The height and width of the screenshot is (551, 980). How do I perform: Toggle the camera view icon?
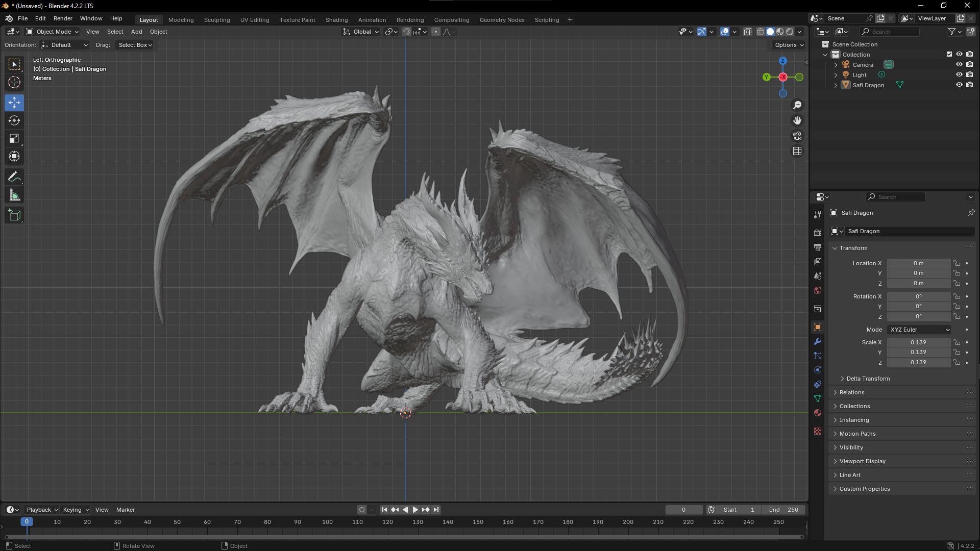click(797, 136)
